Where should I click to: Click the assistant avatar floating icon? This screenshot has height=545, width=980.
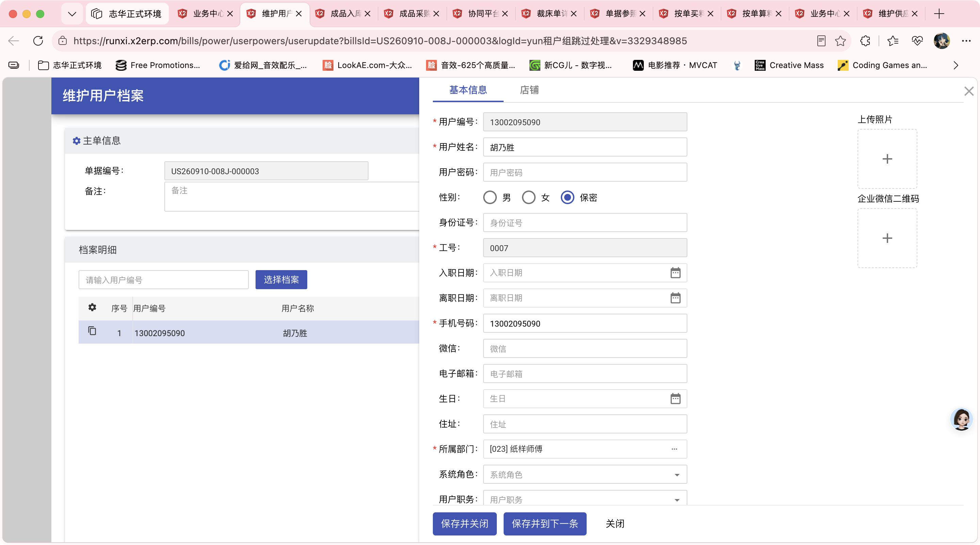(x=961, y=419)
